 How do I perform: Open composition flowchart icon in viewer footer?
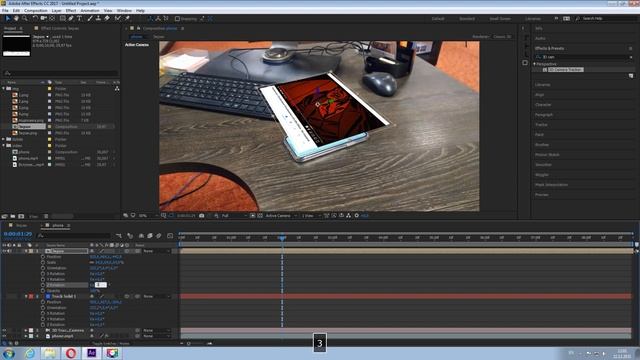[348, 216]
